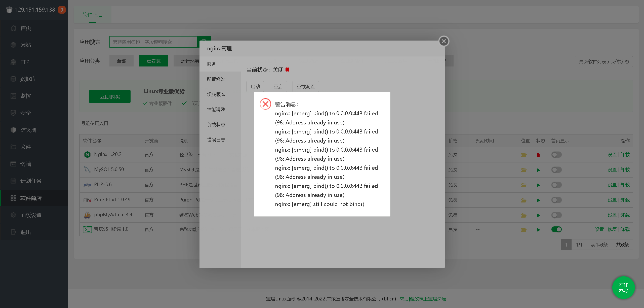Click the red X error icon in warning popup
Viewport: 644px width, 308px height.
(265, 104)
